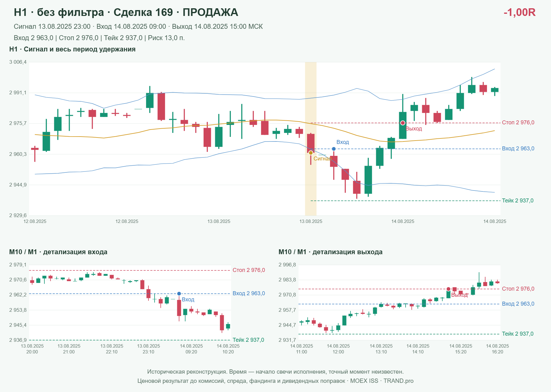This screenshot has height=392, width=551.
Task: Click '14.08.2025 10:20' time label in entry chart
Action: click(x=228, y=349)
